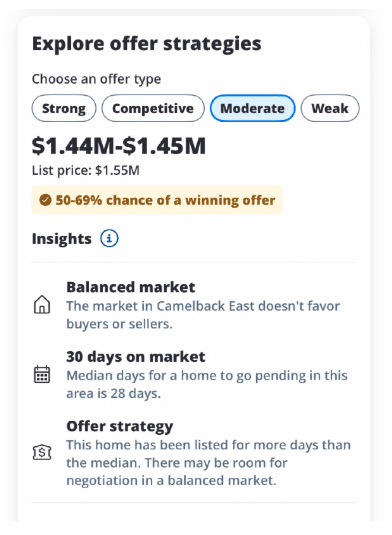
Task: Click the dollar bill Offer strategy icon
Action: click(42, 453)
